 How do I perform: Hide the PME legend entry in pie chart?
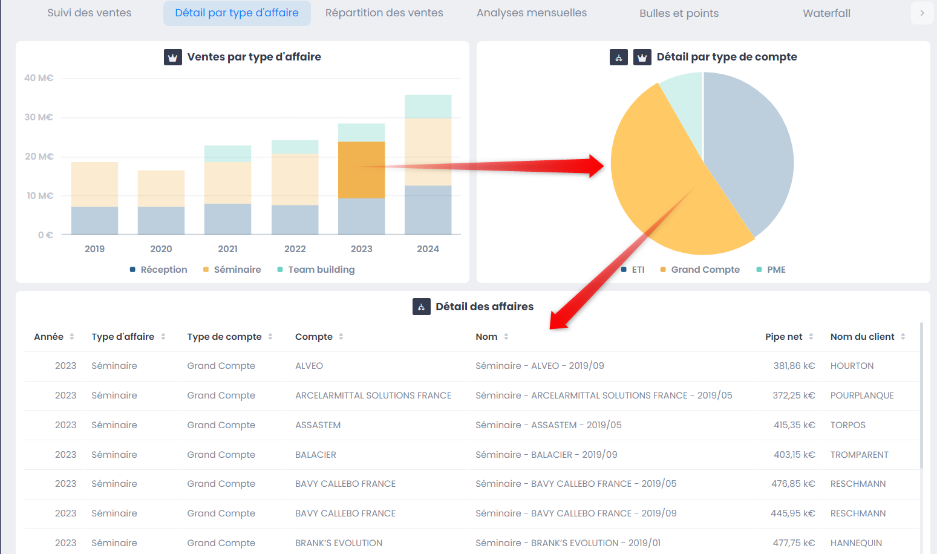point(771,270)
